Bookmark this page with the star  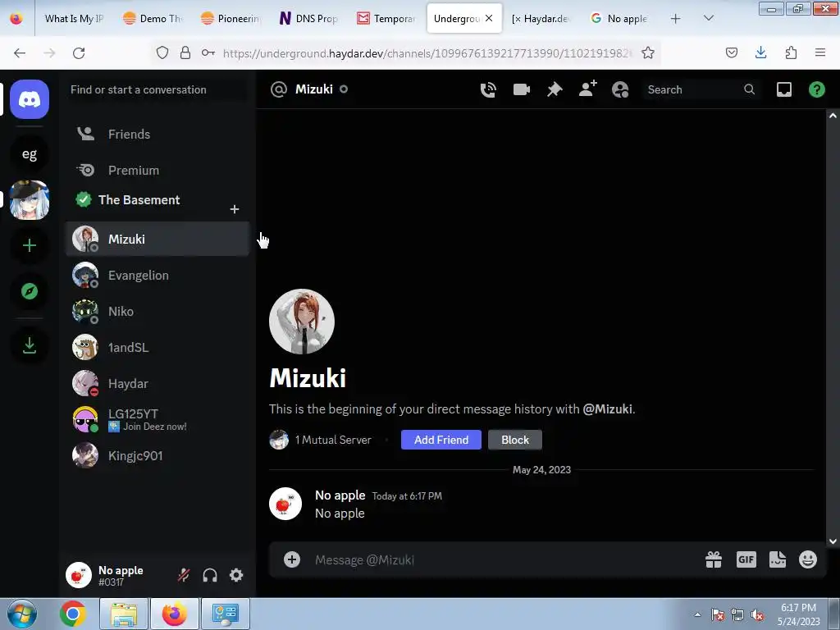tap(648, 52)
